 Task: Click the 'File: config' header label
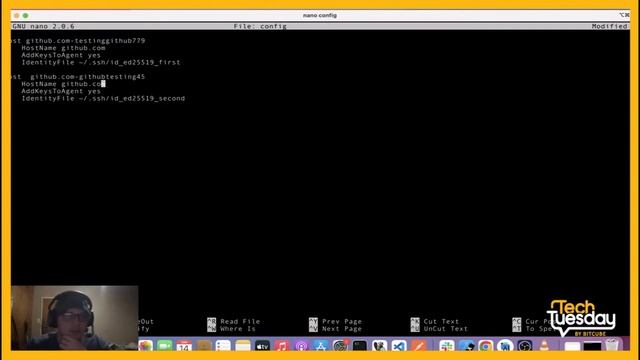coord(260,26)
